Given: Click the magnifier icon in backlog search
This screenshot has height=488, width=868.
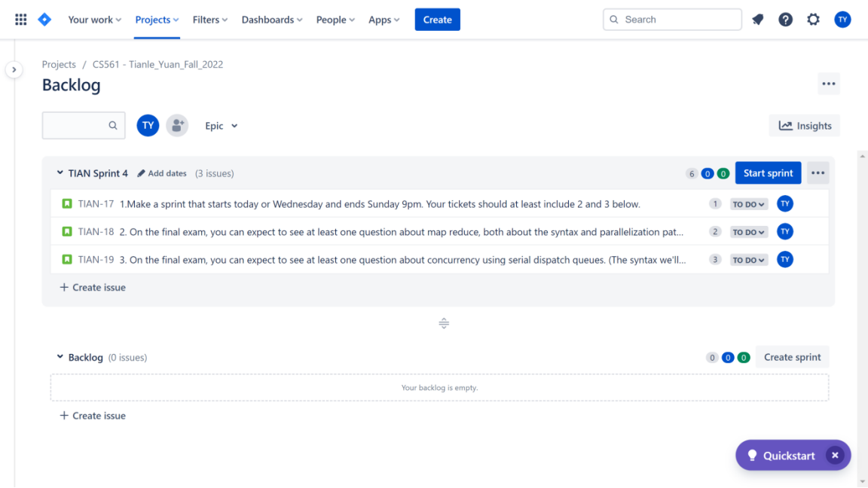Looking at the screenshot, I should (x=113, y=126).
